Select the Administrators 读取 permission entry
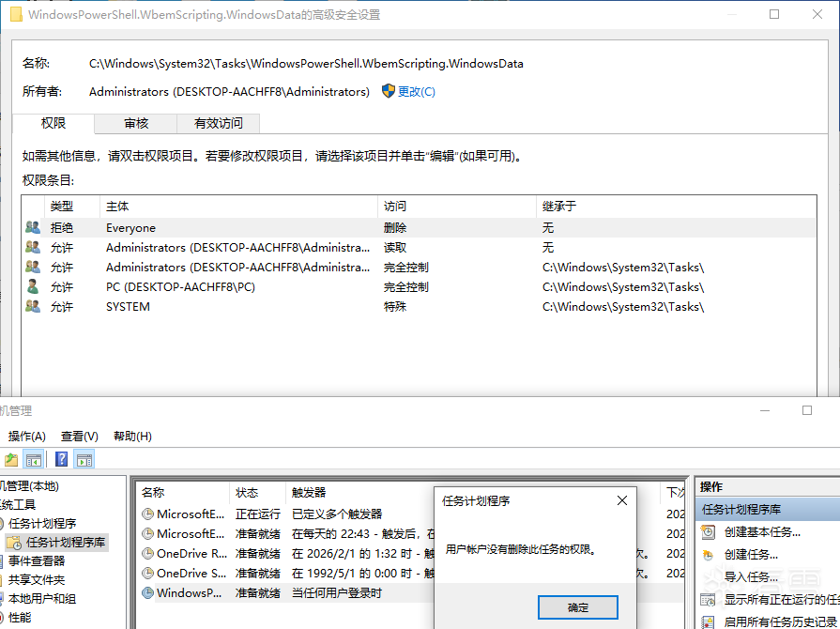This screenshot has height=629, width=840. 420,248
